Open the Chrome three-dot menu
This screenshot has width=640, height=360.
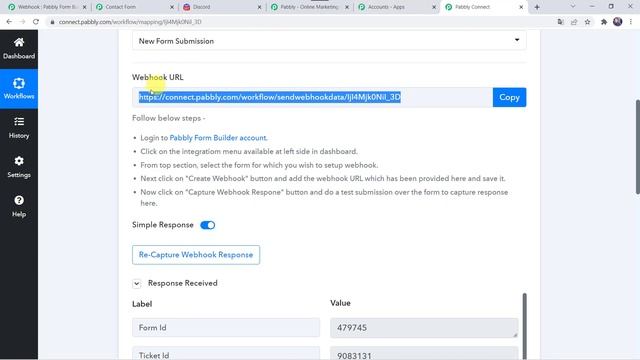(631, 22)
